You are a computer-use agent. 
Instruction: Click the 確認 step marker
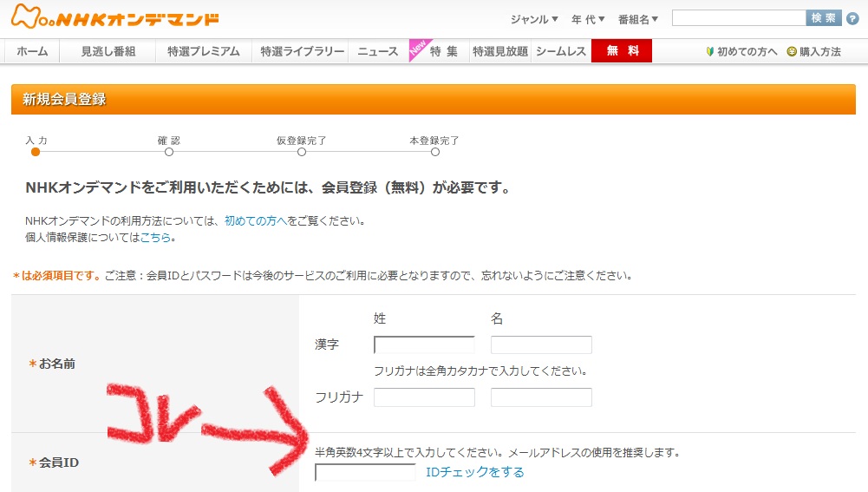[169, 152]
